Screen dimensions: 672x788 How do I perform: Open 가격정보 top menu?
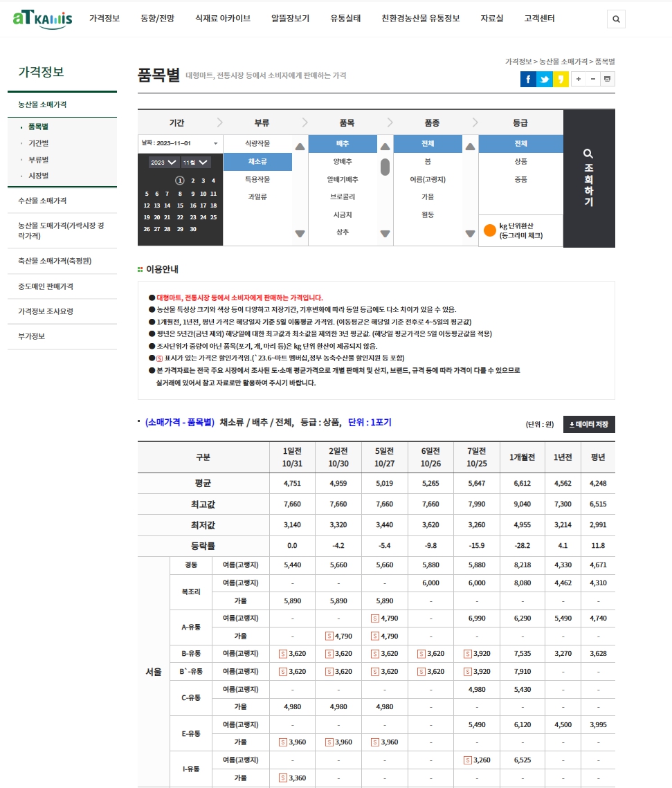point(105,19)
